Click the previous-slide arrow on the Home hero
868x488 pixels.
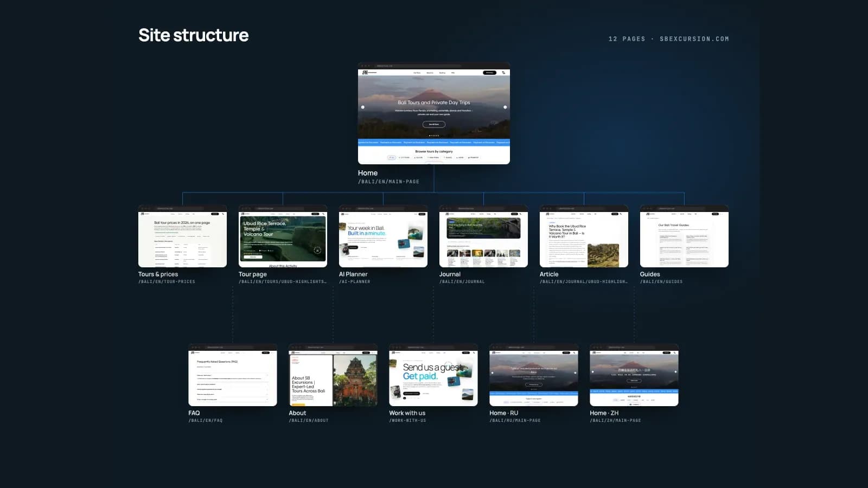tap(363, 107)
